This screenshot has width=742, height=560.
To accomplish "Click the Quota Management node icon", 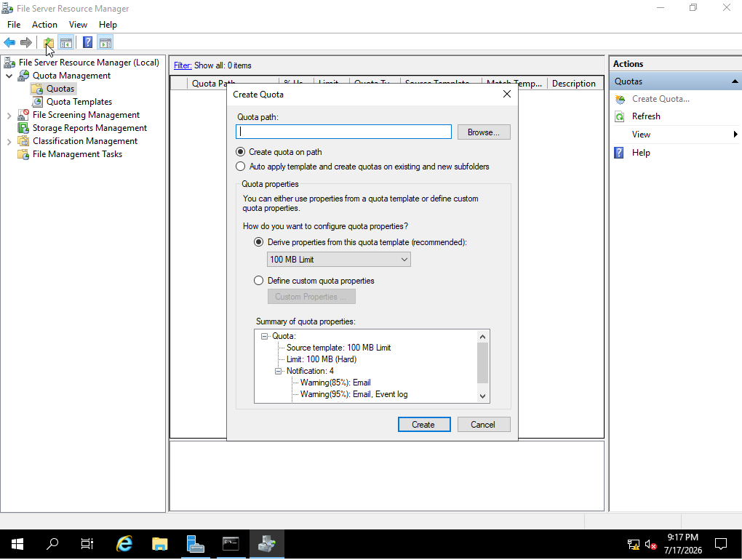I will [x=23, y=76].
